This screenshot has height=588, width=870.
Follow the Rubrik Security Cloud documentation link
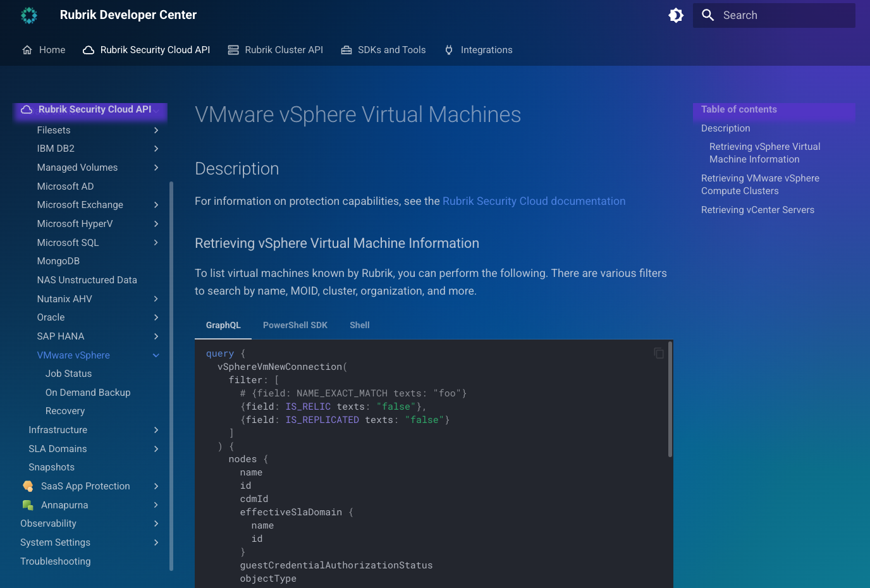534,201
